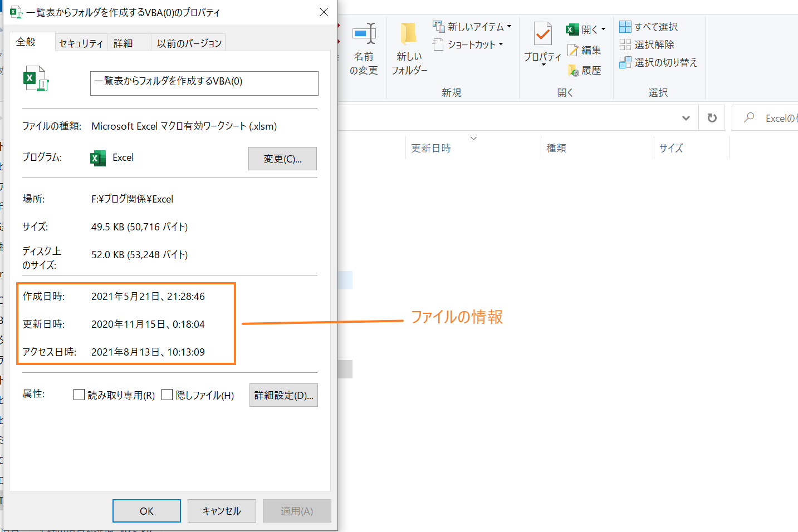Tick the Hidden file (隠しファイル) checkbox
The height and width of the screenshot is (532, 798).
(x=167, y=395)
